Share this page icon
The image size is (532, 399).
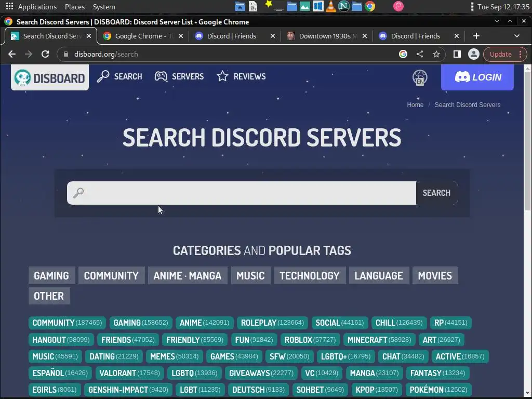tap(420, 54)
